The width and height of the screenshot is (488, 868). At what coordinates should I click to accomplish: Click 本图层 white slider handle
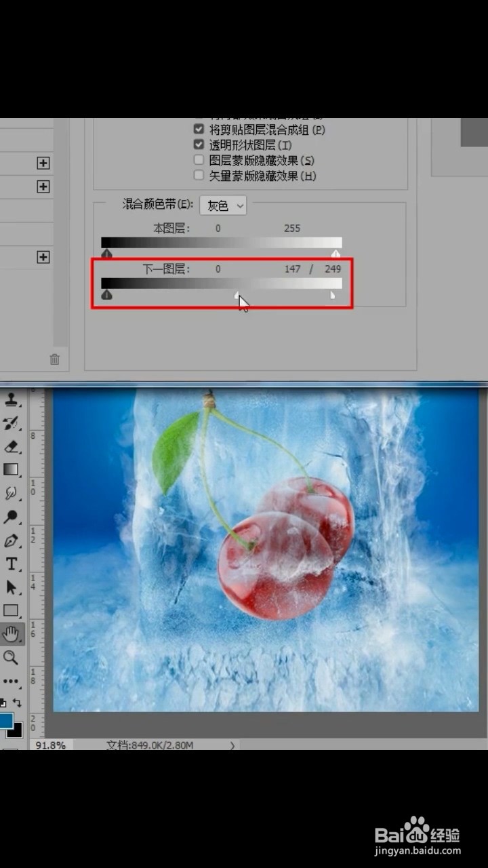(x=335, y=253)
